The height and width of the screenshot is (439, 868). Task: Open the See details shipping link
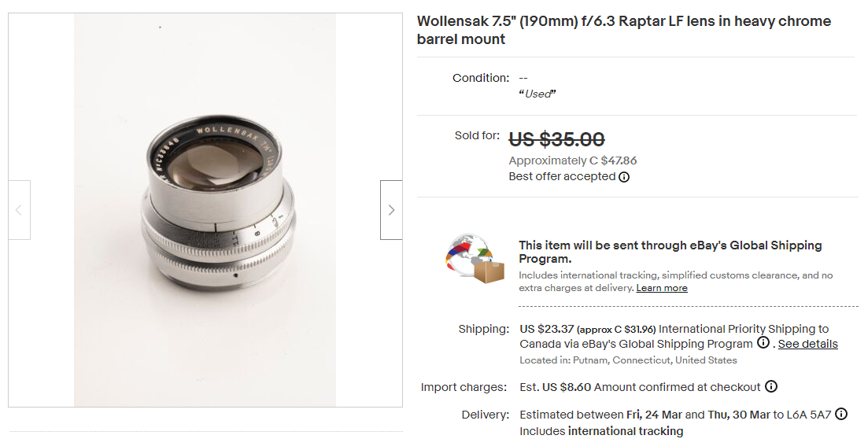(807, 344)
